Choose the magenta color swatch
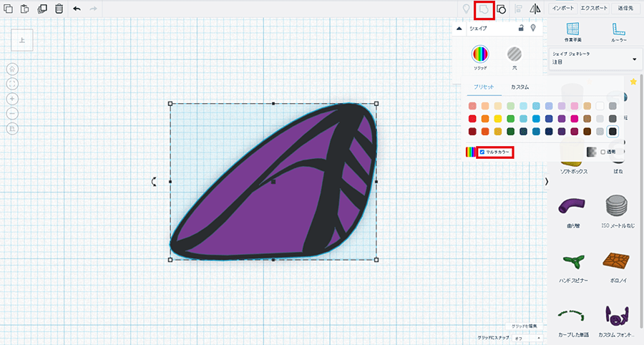644x345 pixels. click(574, 119)
